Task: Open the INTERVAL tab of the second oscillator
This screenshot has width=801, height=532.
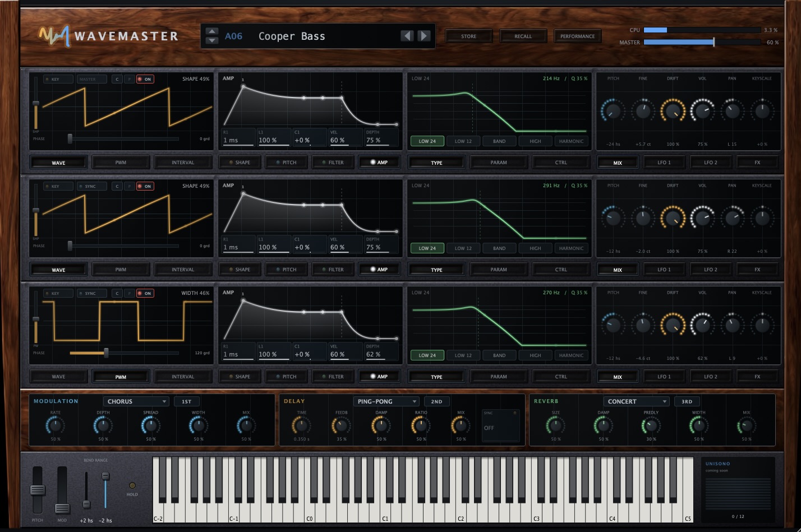Action: [x=183, y=270]
